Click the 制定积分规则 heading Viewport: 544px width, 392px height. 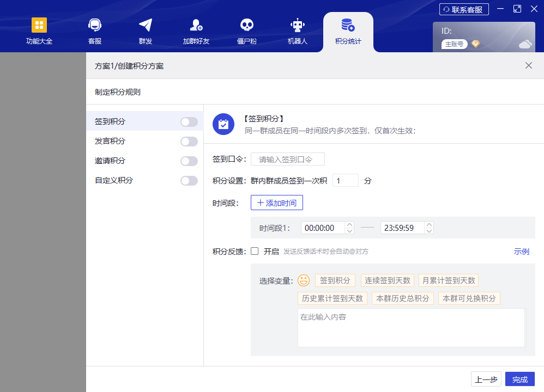coord(118,92)
